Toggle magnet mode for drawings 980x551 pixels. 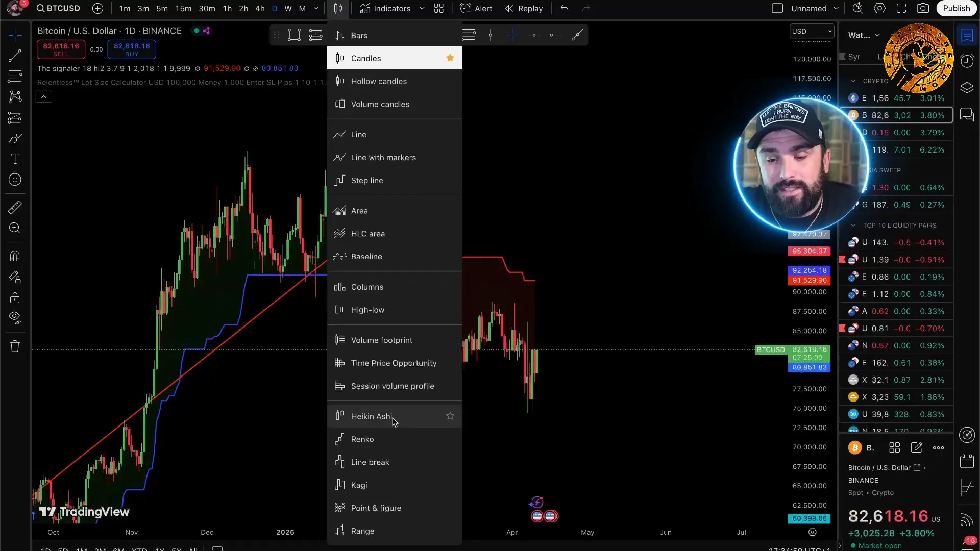click(x=15, y=256)
